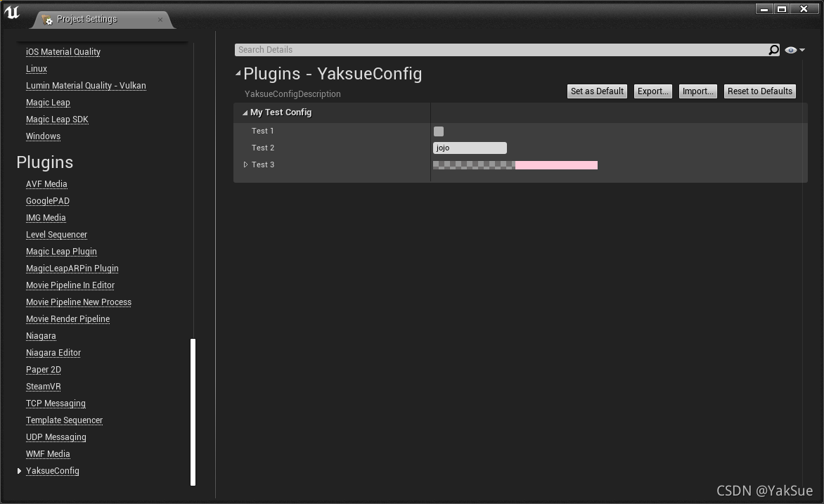Open Magic Leap SDK settings

[57, 119]
